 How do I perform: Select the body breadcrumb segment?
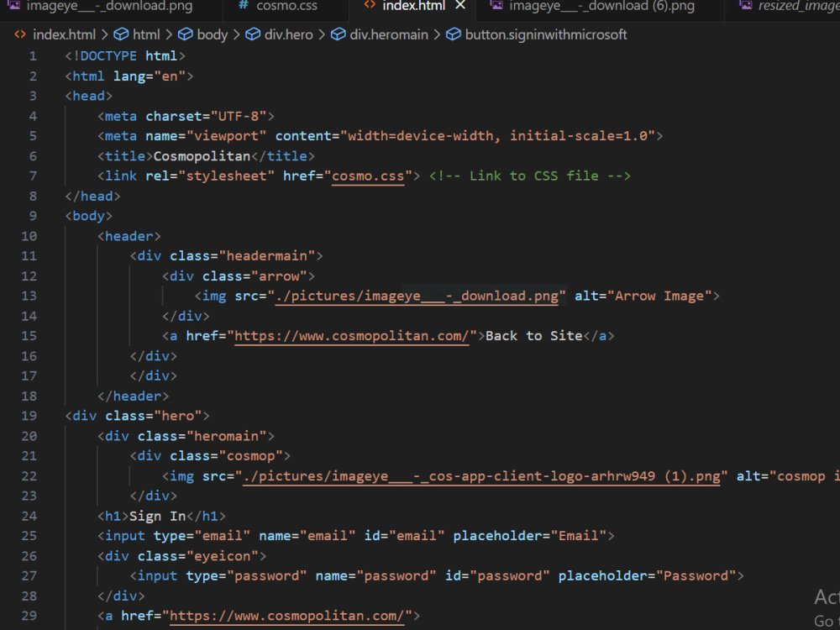point(213,34)
